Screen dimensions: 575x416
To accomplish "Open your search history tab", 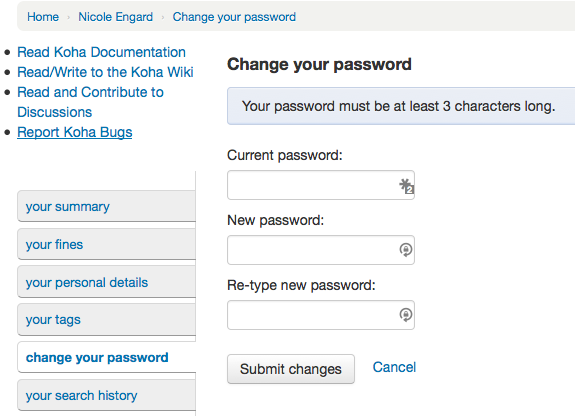I will (107, 395).
